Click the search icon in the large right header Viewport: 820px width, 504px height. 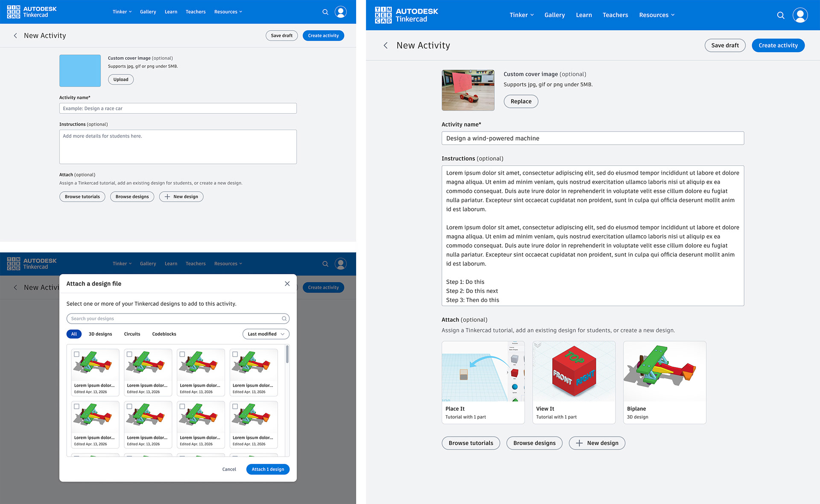[x=780, y=15]
